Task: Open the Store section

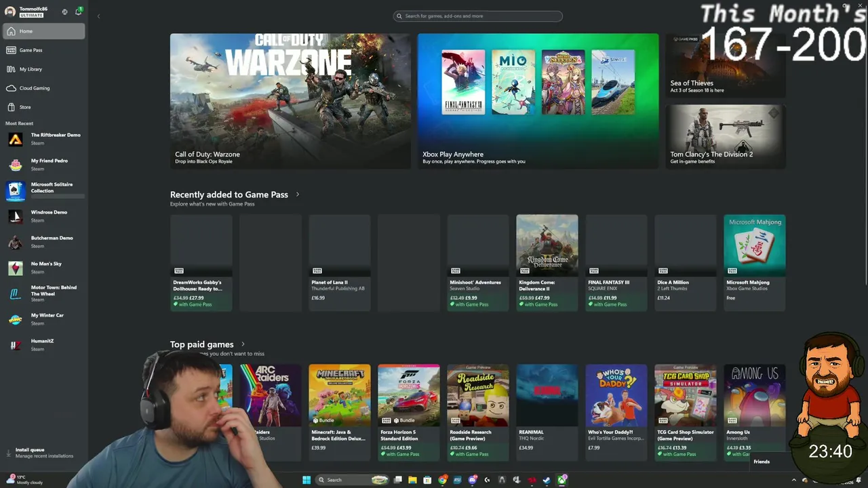Action: [x=44, y=107]
